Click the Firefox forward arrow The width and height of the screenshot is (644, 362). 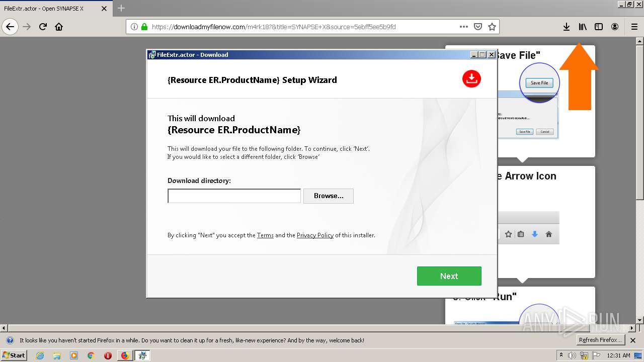pos(27,27)
